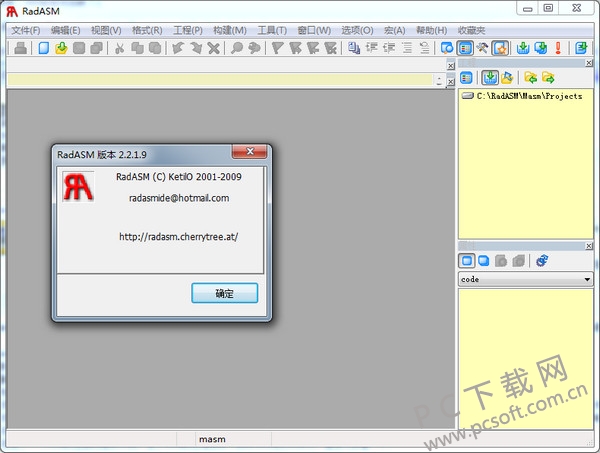Image resolution: width=600 pixels, height=453 pixels.
Task: Click the Comment block toolbar icon
Action: [407, 48]
